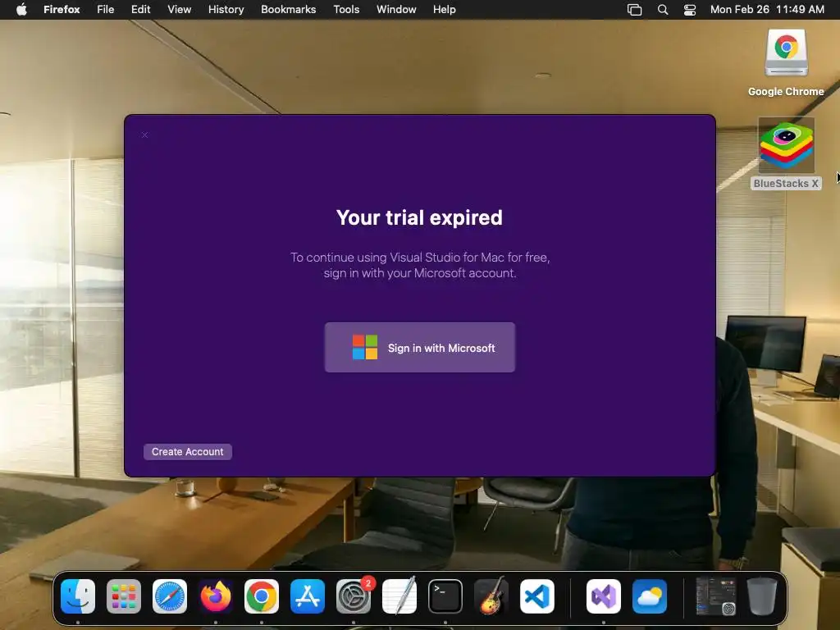
Task: Open the Window menu
Action: point(396,10)
